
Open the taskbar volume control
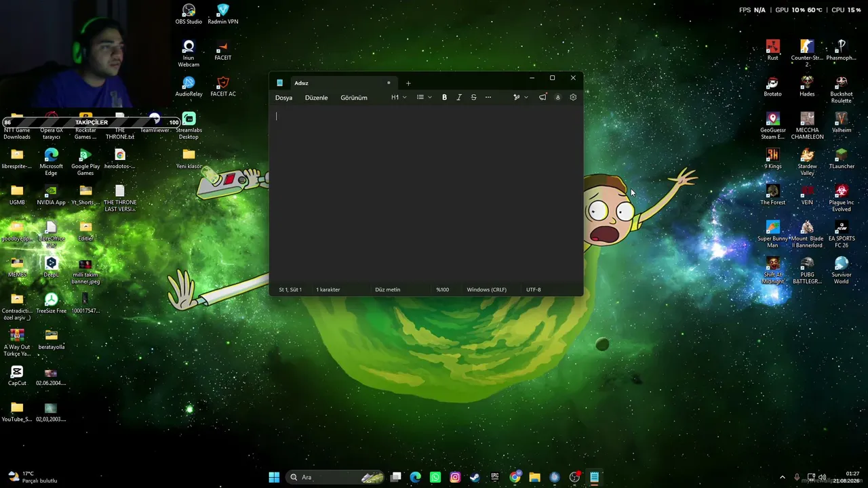(x=822, y=477)
